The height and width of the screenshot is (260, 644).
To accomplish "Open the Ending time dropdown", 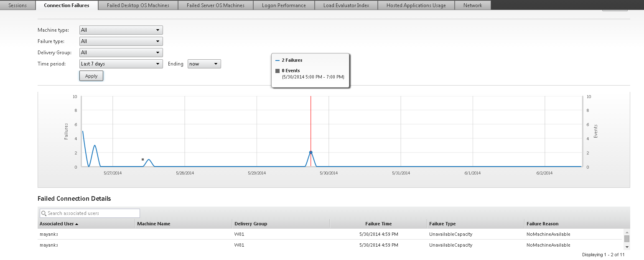I will tap(204, 64).
